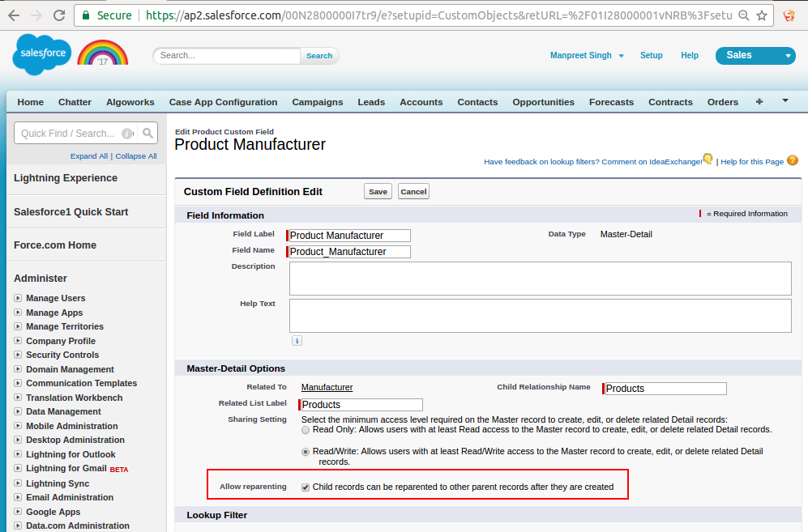The height and width of the screenshot is (532, 808).
Task: Click the plus icon for all tabs
Action: click(x=759, y=102)
